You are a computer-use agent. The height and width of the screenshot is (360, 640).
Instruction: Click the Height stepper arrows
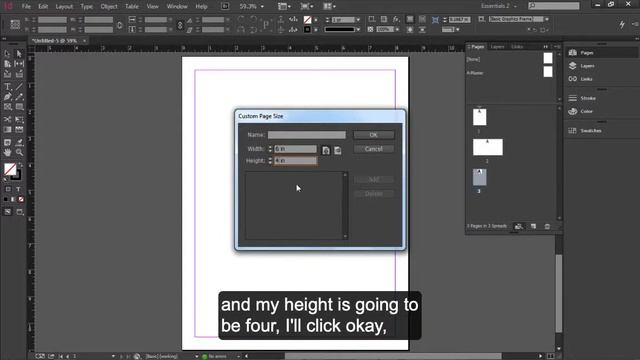270,161
